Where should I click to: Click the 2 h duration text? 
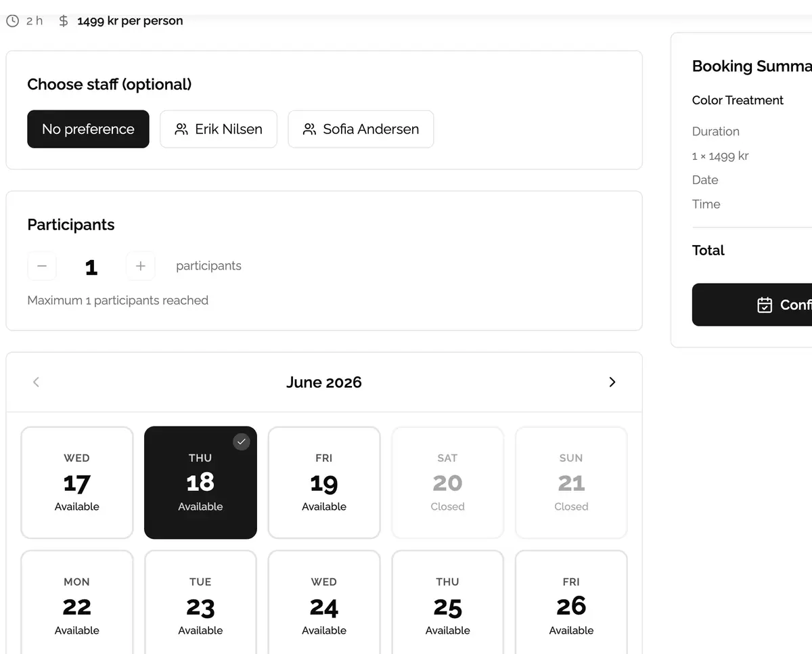[35, 21]
